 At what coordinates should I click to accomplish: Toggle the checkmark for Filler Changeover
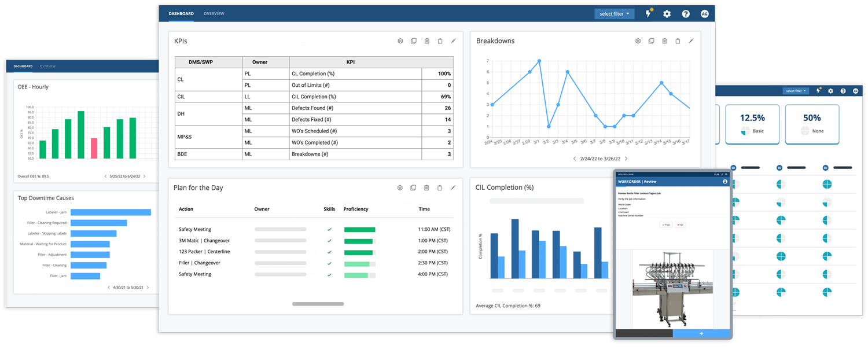(x=329, y=263)
